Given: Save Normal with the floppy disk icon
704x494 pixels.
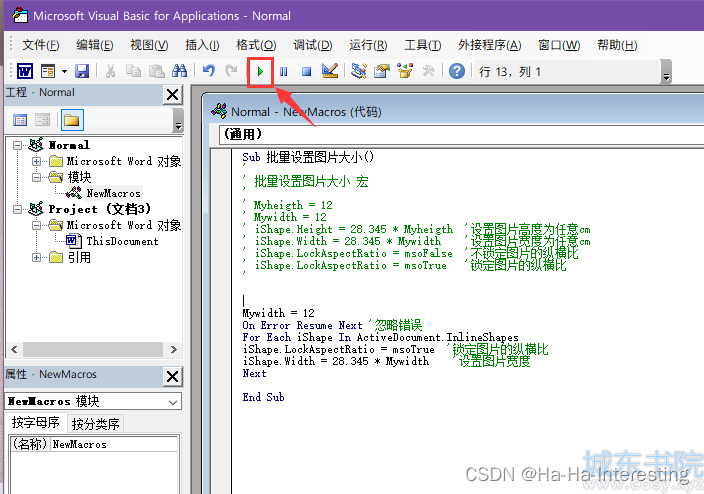Looking at the screenshot, I should [x=82, y=71].
